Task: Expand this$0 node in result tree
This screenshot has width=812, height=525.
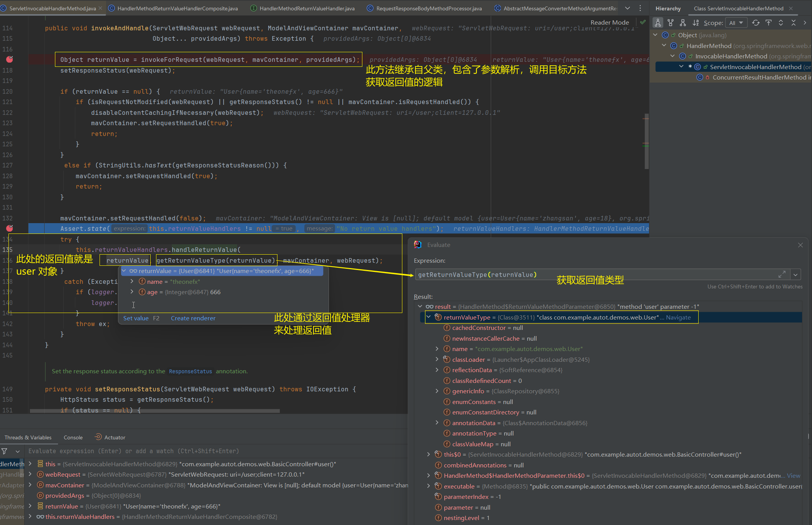Action: [428, 454]
